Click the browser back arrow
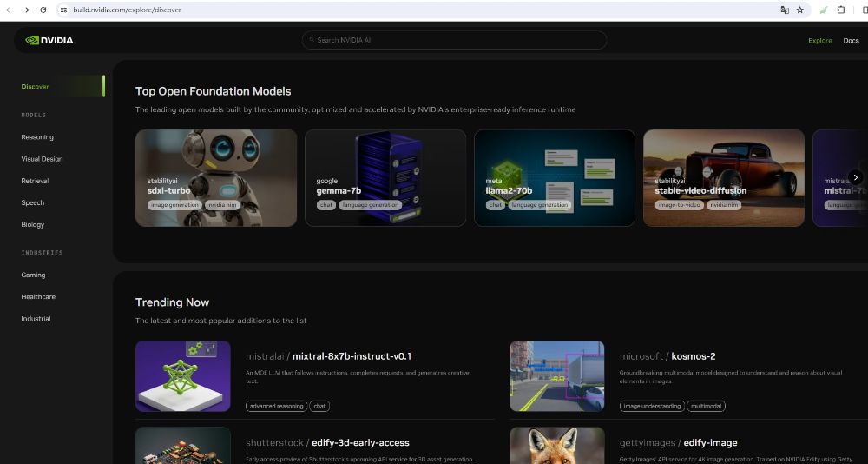The image size is (868, 464). [x=9, y=10]
